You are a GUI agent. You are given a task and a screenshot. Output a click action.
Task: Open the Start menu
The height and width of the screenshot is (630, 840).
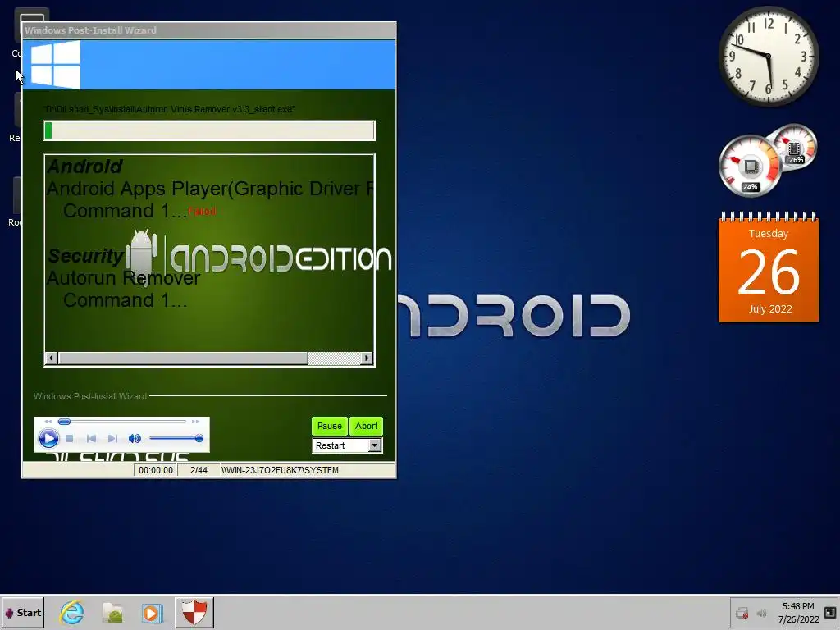23,612
